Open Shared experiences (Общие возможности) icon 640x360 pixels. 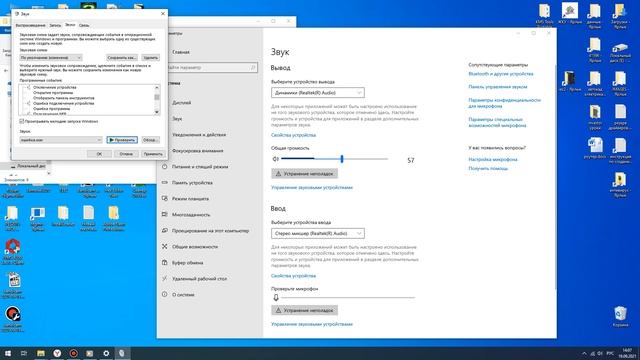(164, 247)
